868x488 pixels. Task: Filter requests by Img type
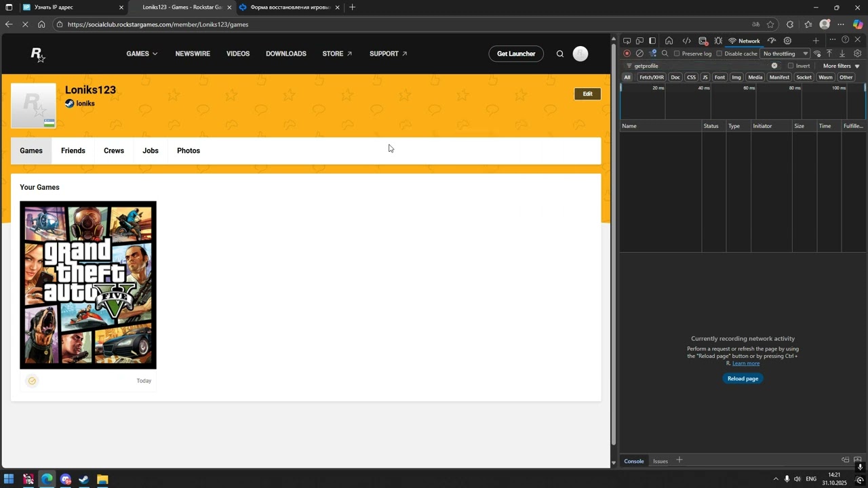coord(736,77)
